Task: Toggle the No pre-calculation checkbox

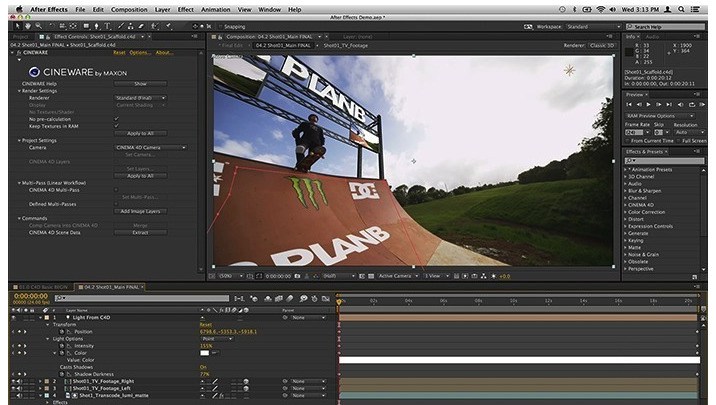Action: (x=116, y=119)
